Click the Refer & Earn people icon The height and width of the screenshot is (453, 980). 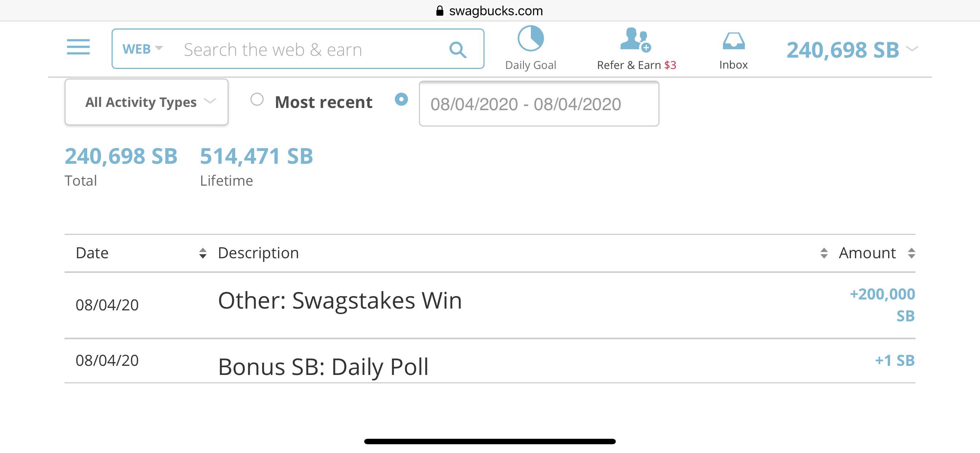pyautogui.click(x=635, y=40)
